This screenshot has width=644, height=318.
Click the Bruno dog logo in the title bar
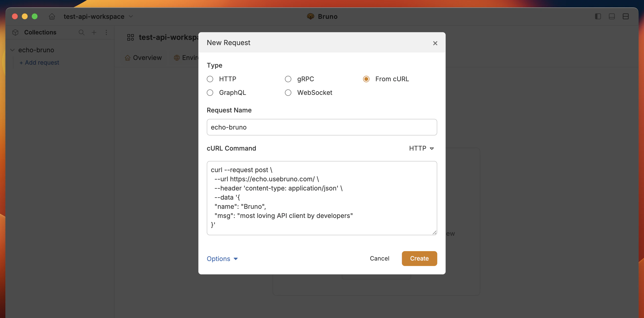(x=311, y=16)
